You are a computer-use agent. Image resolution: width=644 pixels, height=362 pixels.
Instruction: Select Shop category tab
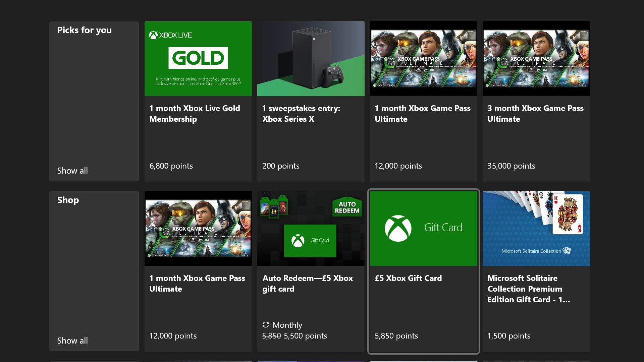coord(68,200)
